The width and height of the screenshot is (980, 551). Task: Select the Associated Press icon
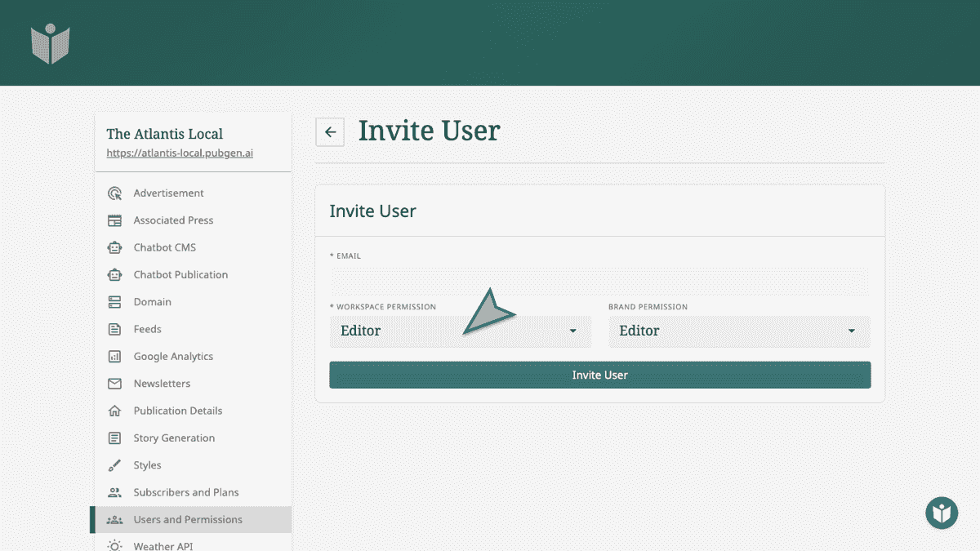tap(115, 220)
